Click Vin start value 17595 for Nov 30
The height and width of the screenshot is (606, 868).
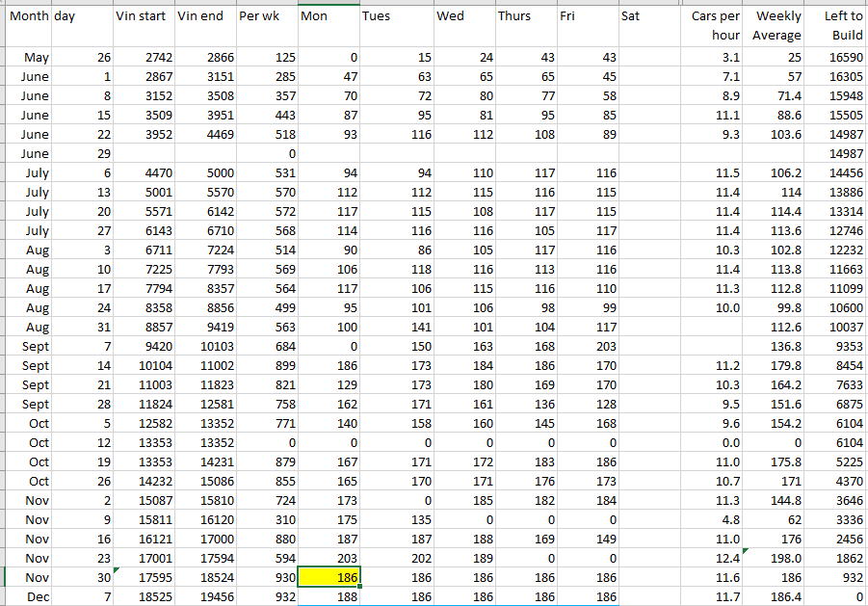(143, 577)
